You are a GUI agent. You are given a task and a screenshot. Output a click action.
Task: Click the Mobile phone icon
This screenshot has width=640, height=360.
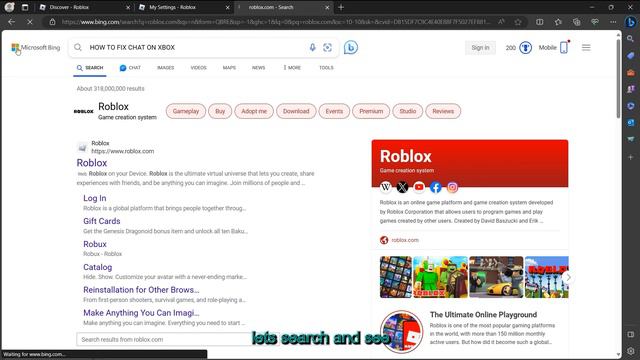click(x=564, y=47)
